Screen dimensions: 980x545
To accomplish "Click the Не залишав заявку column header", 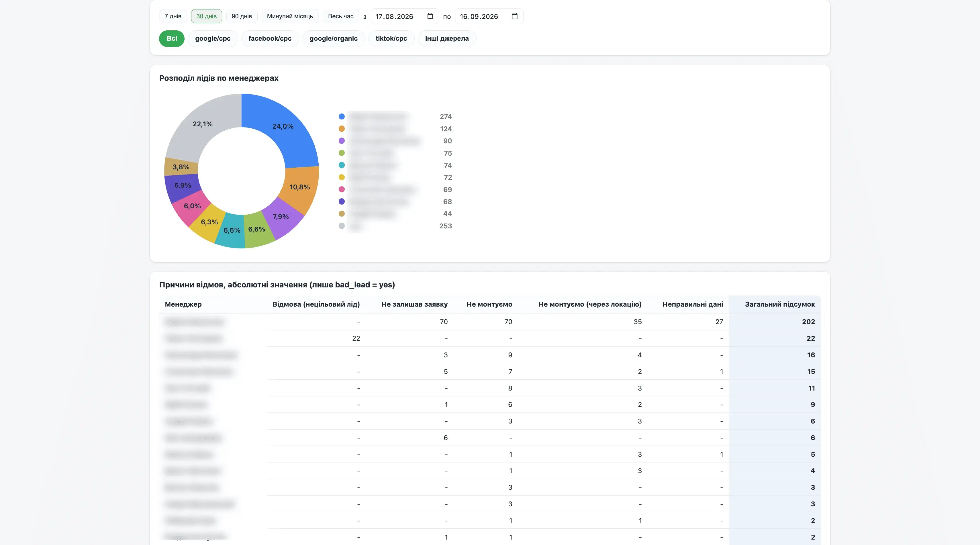I will (414, 304).
